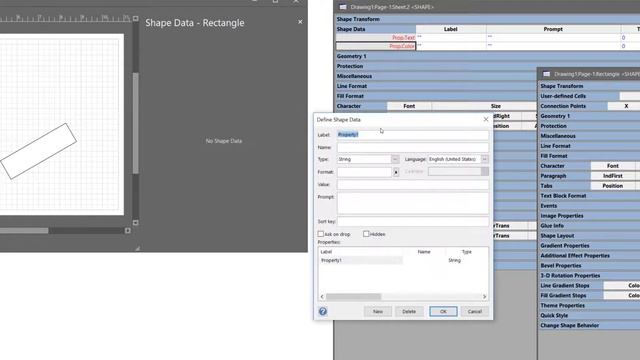This screenshot has width=640, height=360.
Task: Expand 3-D Rotation Properties in Rectangle window
Action: [x=570, y=276]
